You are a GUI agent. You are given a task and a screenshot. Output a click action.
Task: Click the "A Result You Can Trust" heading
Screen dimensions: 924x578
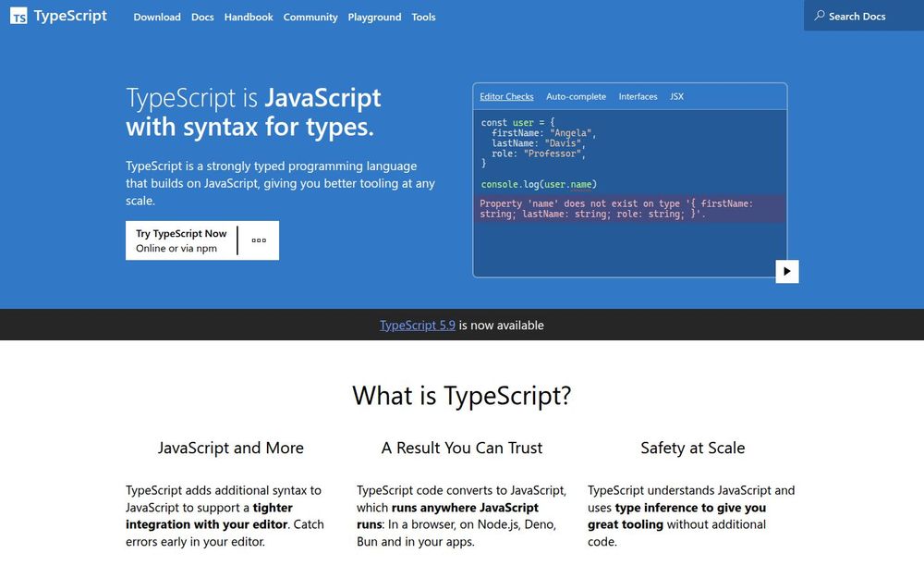tap(461, 449)
